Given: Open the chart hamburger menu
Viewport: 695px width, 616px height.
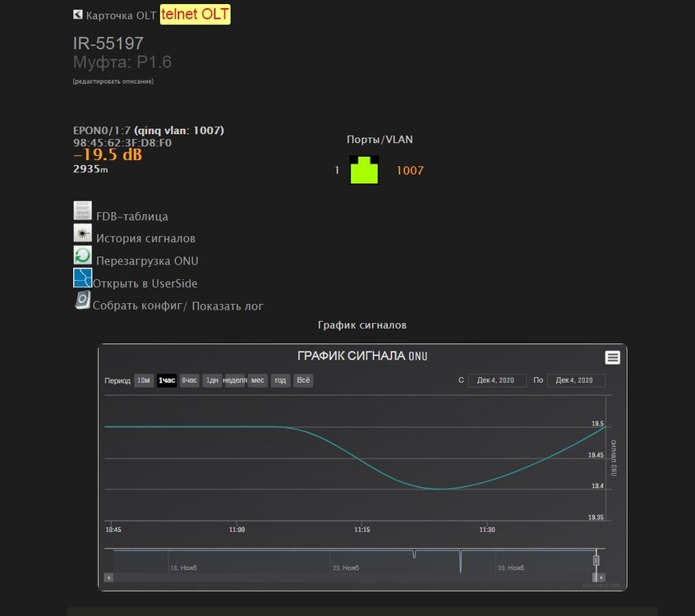Looking at the screenshot, I should [613, 357].
